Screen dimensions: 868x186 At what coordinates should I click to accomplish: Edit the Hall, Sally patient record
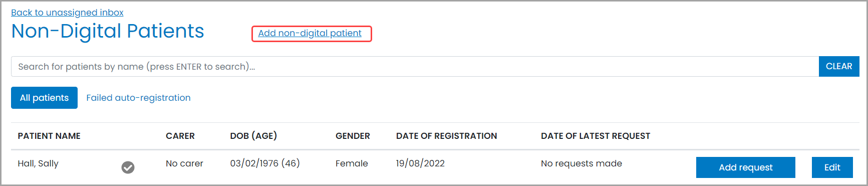pyautogui.click(x=832, y=167)
